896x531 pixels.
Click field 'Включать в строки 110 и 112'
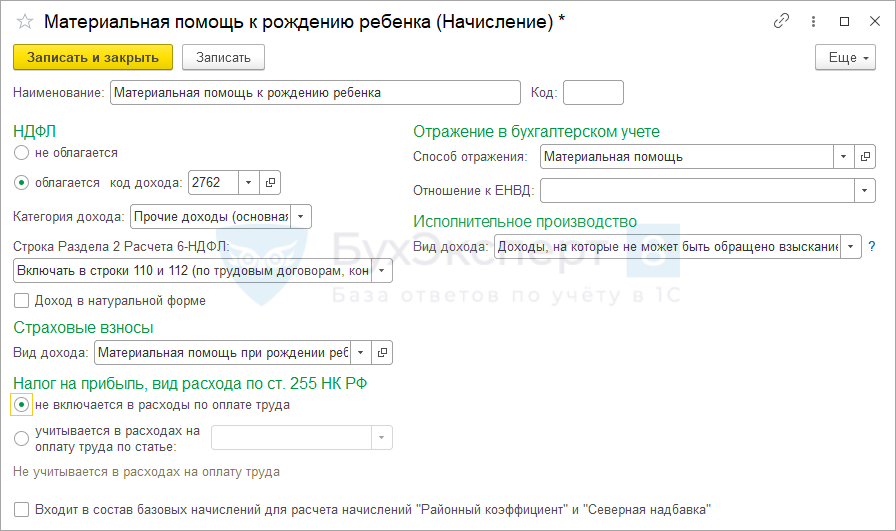(x=193, y=271)
